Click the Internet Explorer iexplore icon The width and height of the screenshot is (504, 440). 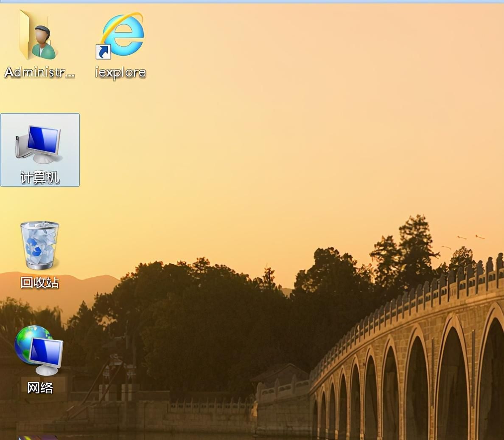pos(120,35)
